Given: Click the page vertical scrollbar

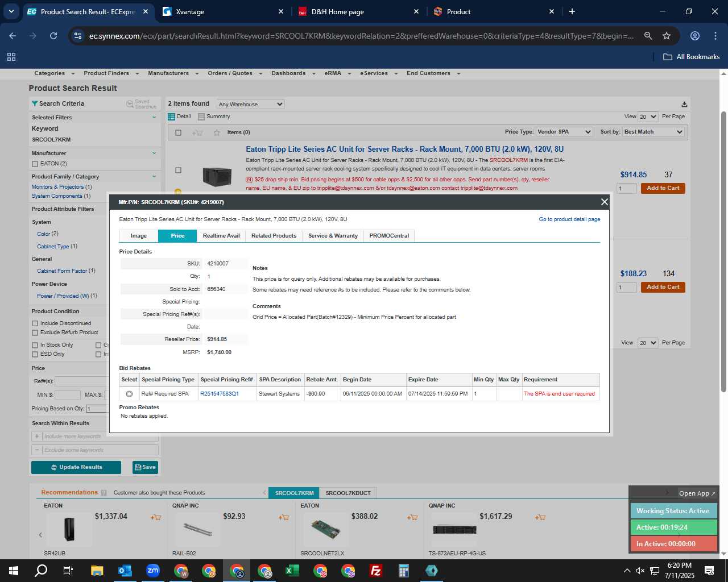Looking at the screenshot, I should coord(723,250).
